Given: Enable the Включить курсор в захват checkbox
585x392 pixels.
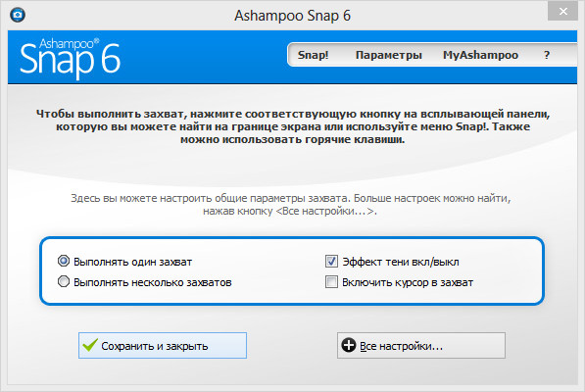Looking at the screenshot, I should [331, 282].
